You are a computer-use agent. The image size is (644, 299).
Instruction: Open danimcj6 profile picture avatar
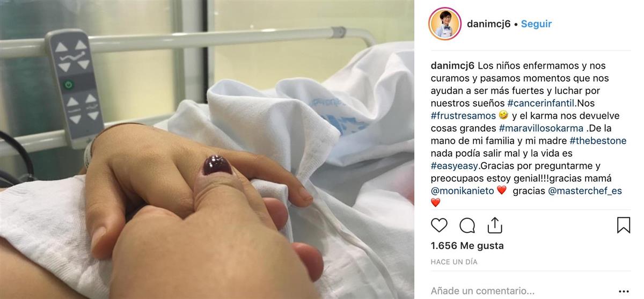click(x=444, y=24)
